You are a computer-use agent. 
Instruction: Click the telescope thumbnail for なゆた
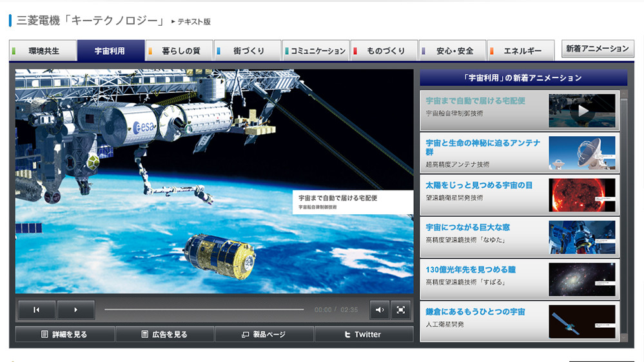[582, 237]
